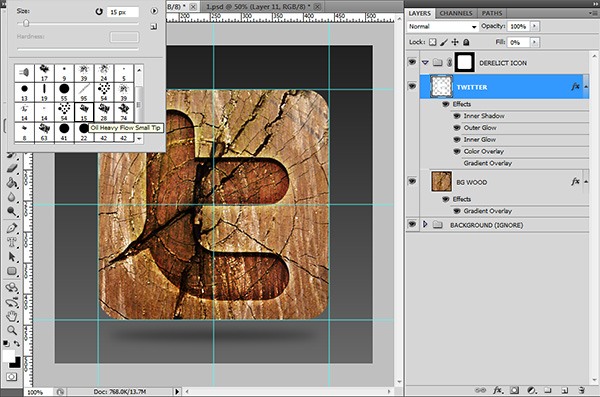Toggle Inner Glow effect visibility
Image resolution: width=600 pixels, height=397 pixels.
tap(457, 140)
